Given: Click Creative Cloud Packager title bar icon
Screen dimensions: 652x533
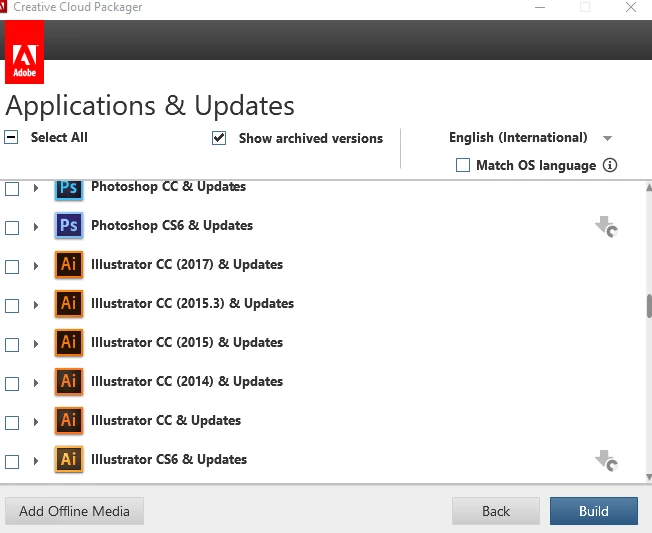Looking at the screenshot, I should point(3,7).
